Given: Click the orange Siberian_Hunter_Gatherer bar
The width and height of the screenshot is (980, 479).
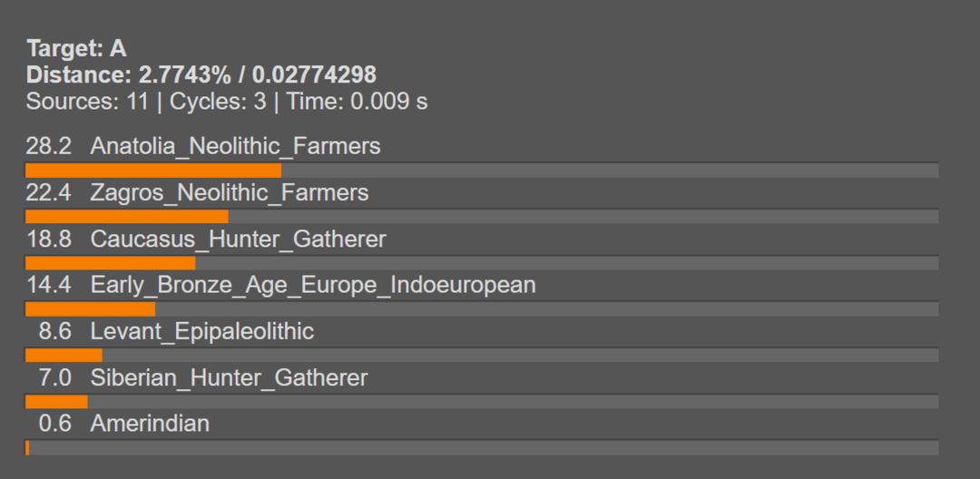Looking at the screenshot, I should [56, 401].
